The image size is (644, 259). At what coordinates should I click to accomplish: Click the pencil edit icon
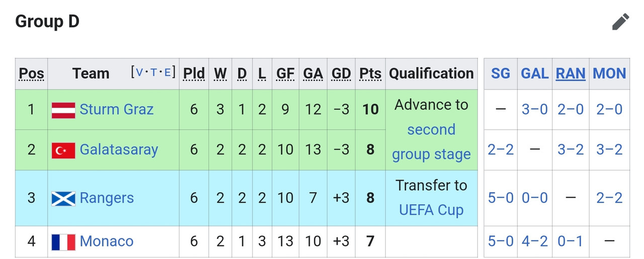tap(620, 22)
